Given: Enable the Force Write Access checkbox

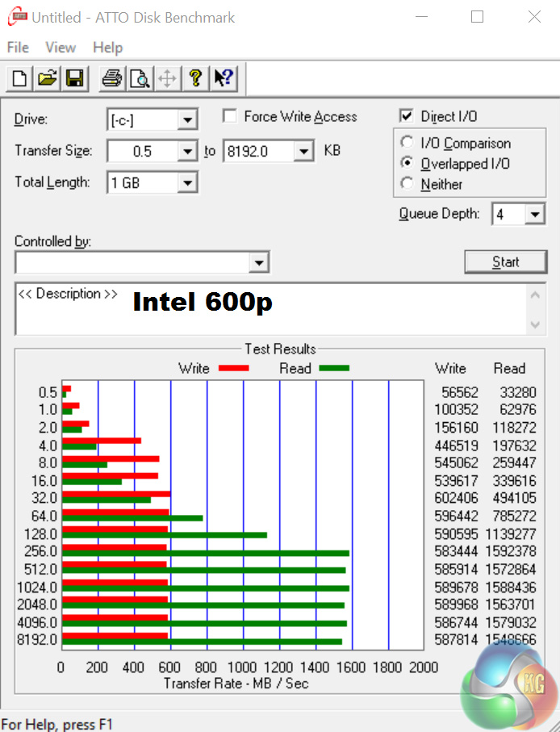Looking at the screenshot, I should point(229,115).
